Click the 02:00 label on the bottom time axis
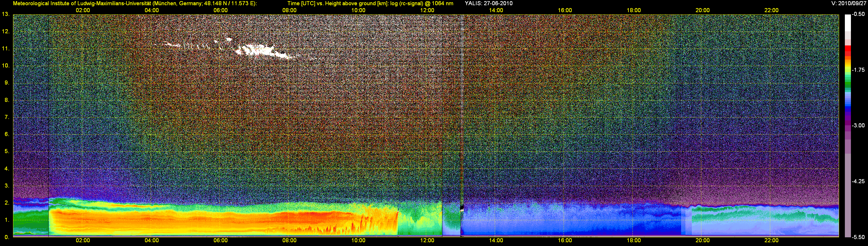Image resolution: width=868 pixels, height=246 pixels. click(83, 241)
